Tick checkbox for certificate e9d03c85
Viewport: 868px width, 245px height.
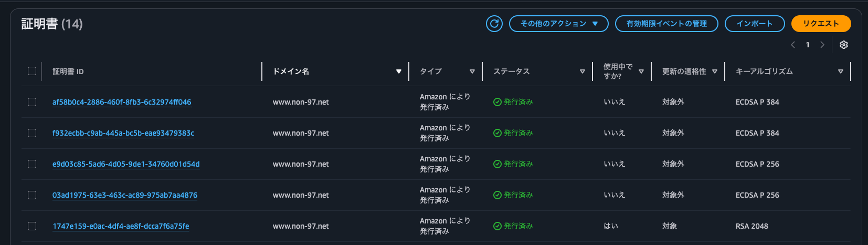click(x=32, y=164)
